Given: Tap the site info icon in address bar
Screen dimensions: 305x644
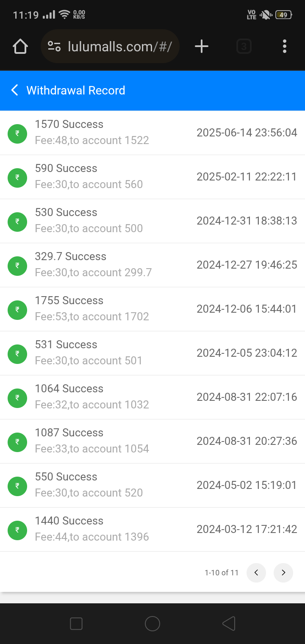Looking at the screenshot, I should click(54, 46).
